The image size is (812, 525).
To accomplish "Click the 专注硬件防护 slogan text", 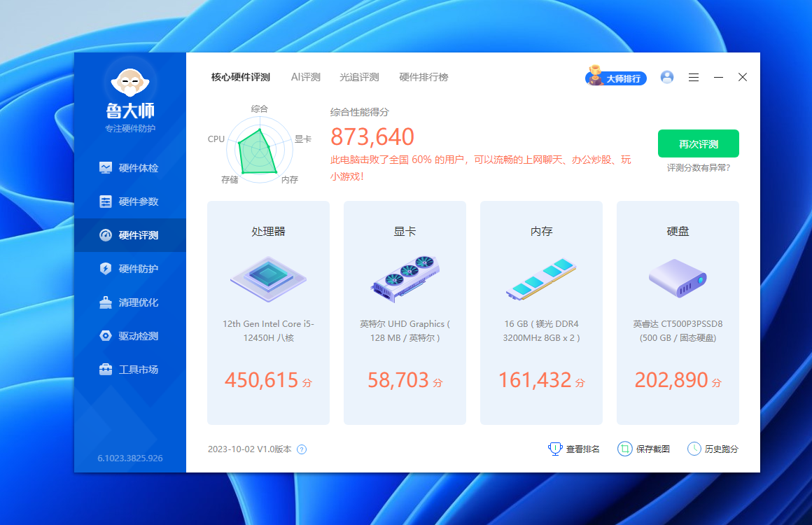I will pyautogui.click(x=130, y=128).
